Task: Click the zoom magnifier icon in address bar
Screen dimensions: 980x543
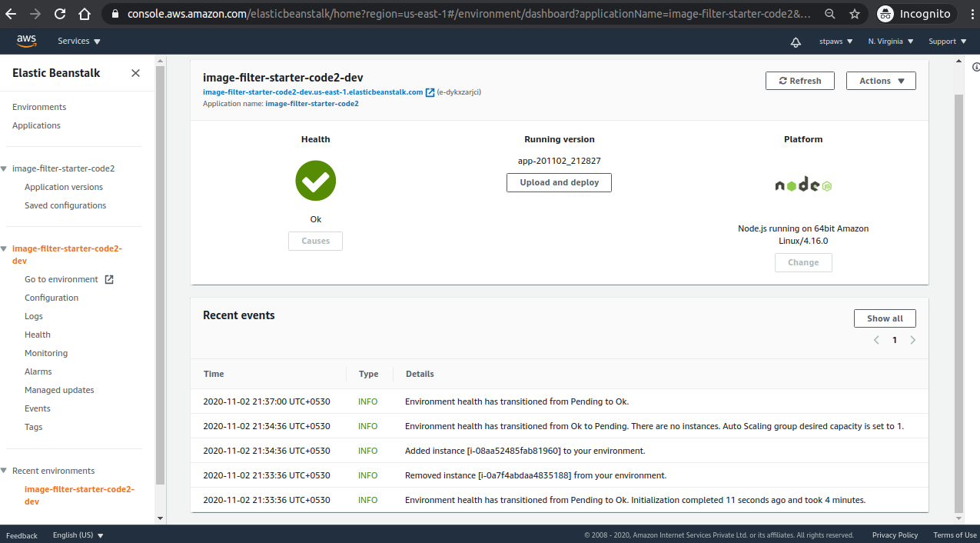Action: [830, 14]
